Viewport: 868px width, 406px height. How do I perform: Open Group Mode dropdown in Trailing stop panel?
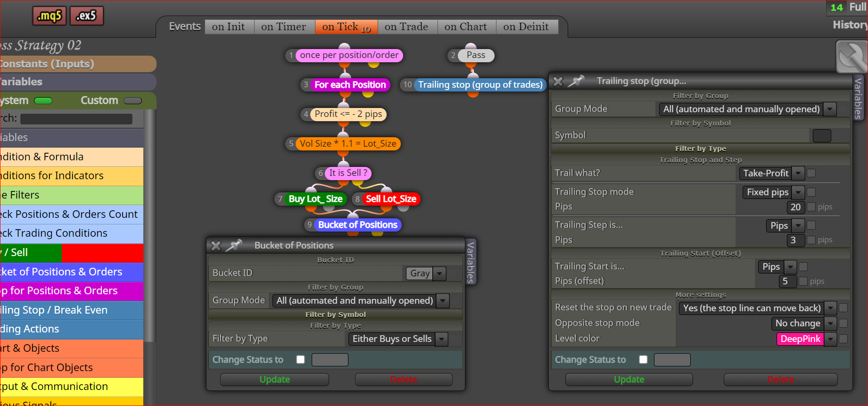[x=747, y=109]
